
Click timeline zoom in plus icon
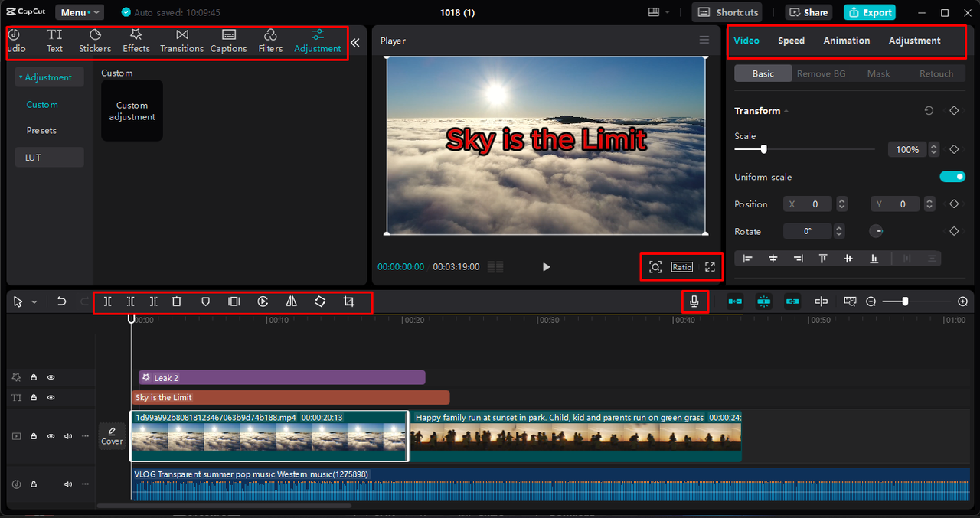pyautogui.click(x=962, y=301)
